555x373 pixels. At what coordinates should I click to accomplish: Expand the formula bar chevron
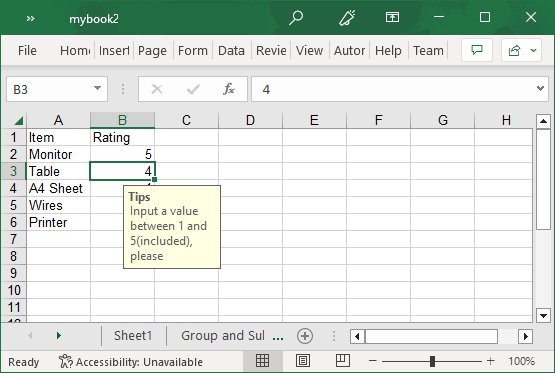tap(540, 88)
